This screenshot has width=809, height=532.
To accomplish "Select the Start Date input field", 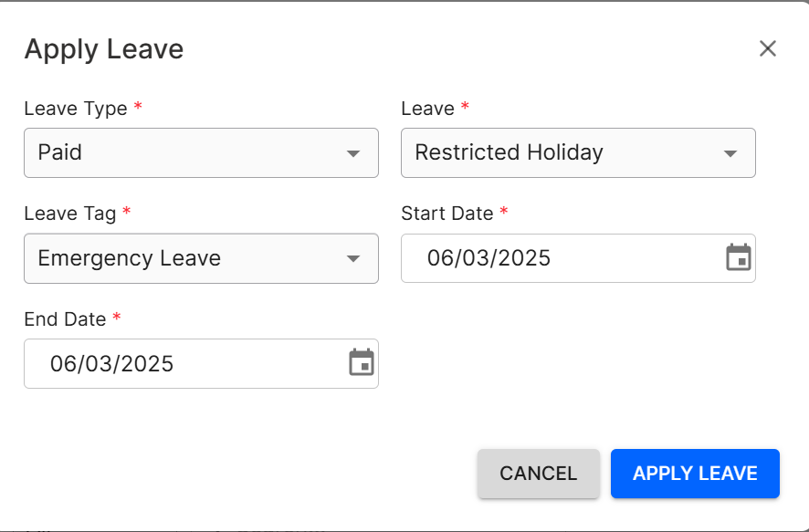I will 548,258.
